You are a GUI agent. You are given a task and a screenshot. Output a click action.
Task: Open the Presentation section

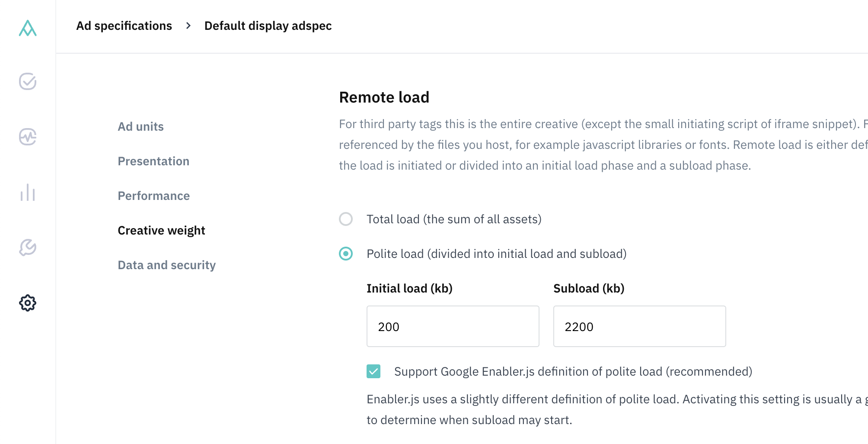click(x=153, y=161)
